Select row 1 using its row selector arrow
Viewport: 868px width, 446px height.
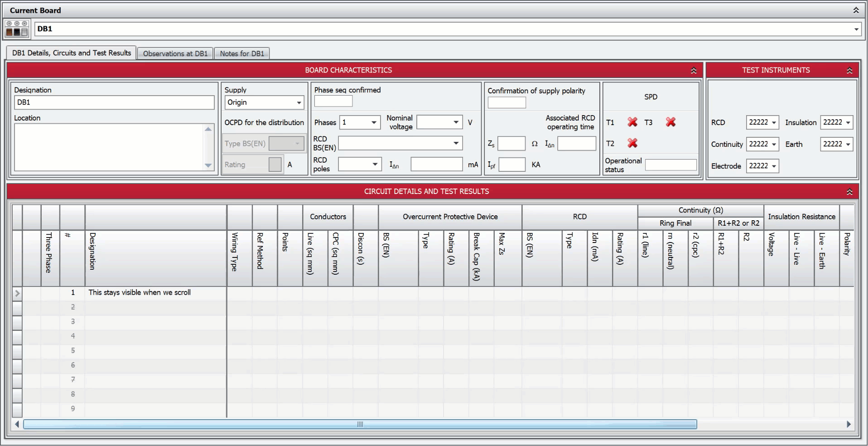[17, 293]
